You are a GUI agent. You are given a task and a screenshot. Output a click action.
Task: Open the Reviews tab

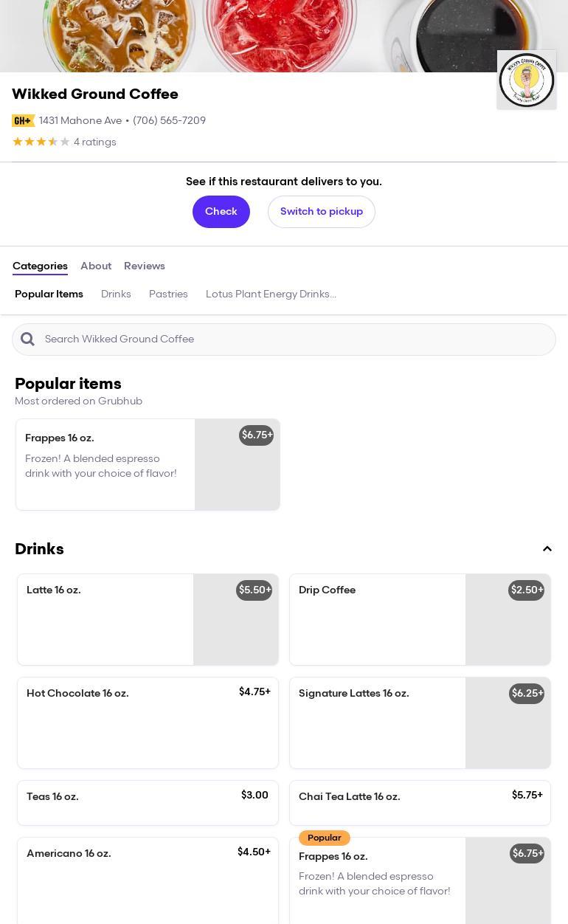pyautogui.click(x=145, y=266)
